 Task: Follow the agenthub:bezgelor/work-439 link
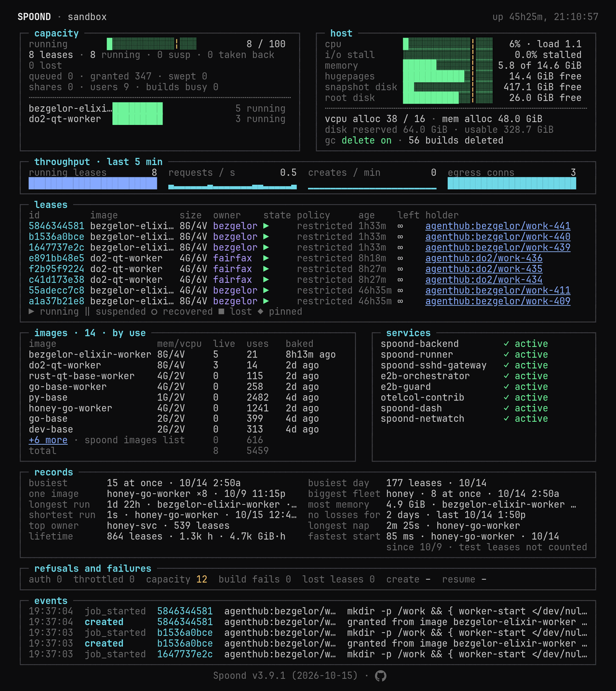point(498,248)
